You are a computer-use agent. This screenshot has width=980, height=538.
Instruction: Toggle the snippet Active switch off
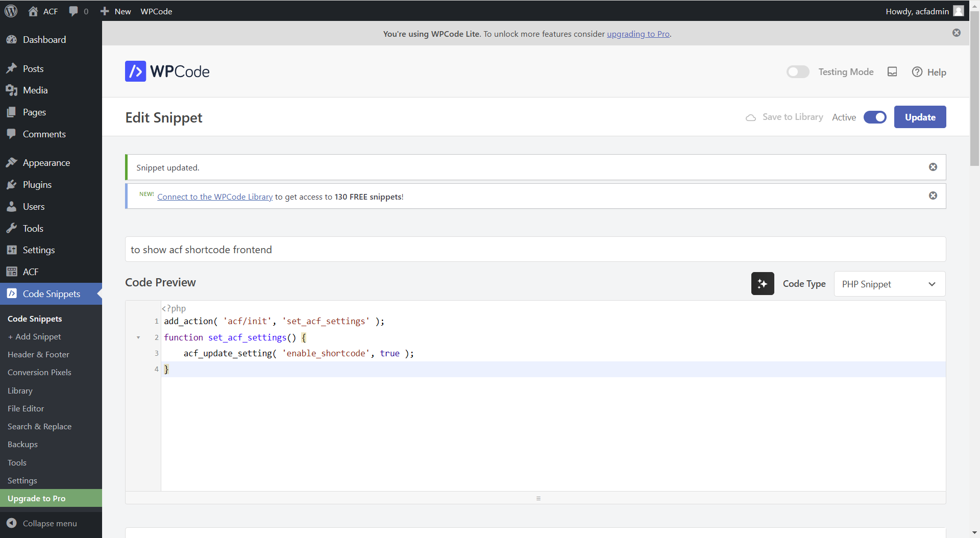coord(875,117)
